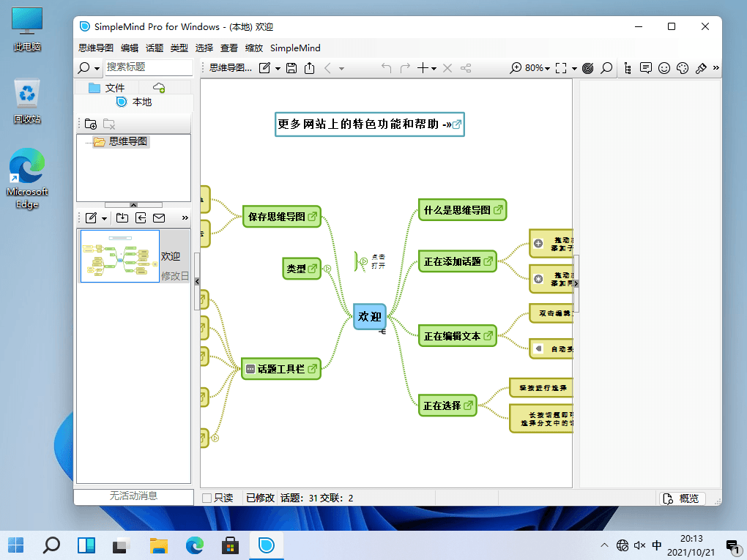Toggle the 只读 read-only checkbox

tap(207, 498)
